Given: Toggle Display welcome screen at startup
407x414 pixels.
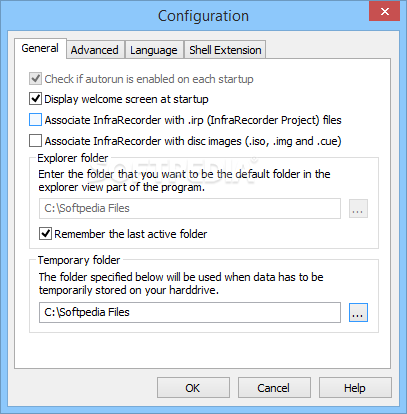Looking at the screenshot, I should click(x=35, y=99).
